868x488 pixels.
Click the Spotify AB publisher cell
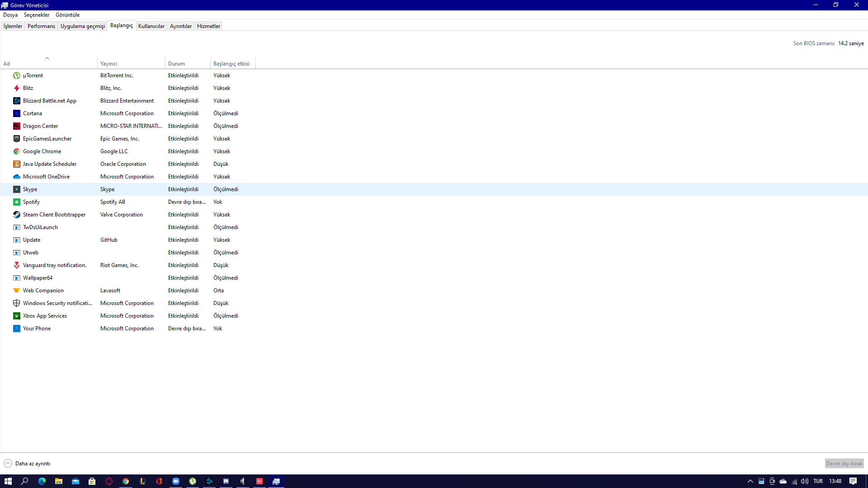click(x=113, y=202)
